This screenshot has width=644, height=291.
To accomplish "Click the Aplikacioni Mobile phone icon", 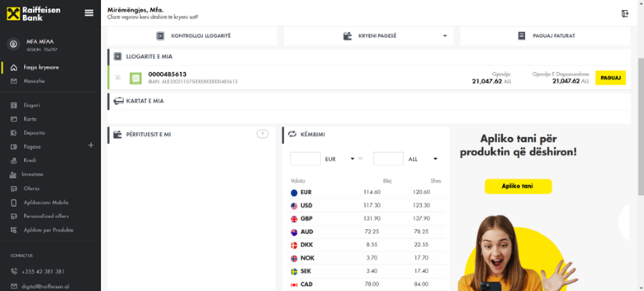I will (x=14, y=202).
